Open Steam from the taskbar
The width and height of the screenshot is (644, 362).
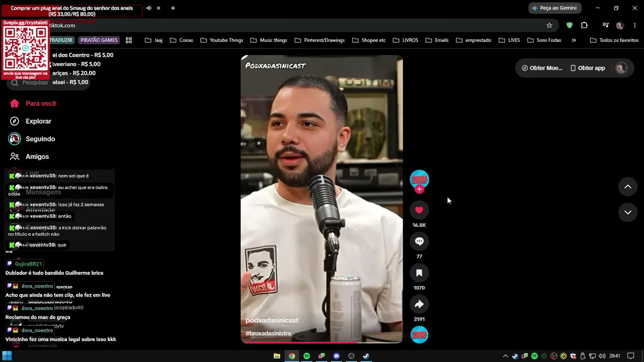click(x=366, y=356)
